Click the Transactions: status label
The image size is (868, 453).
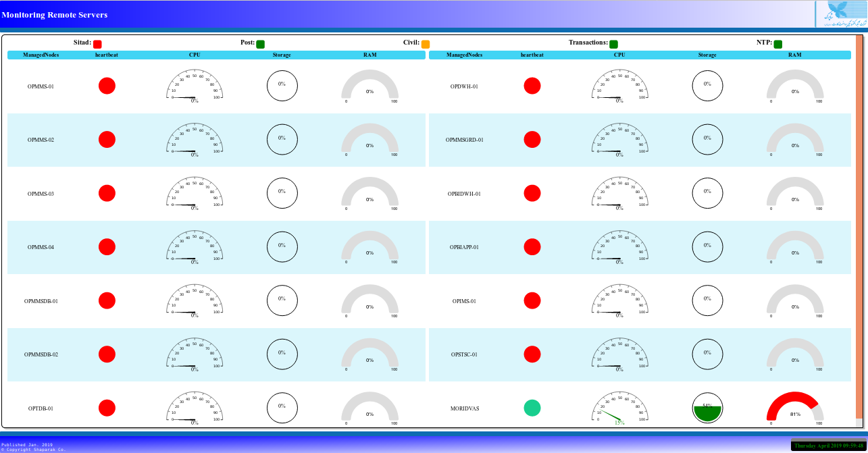click(588, 42)
